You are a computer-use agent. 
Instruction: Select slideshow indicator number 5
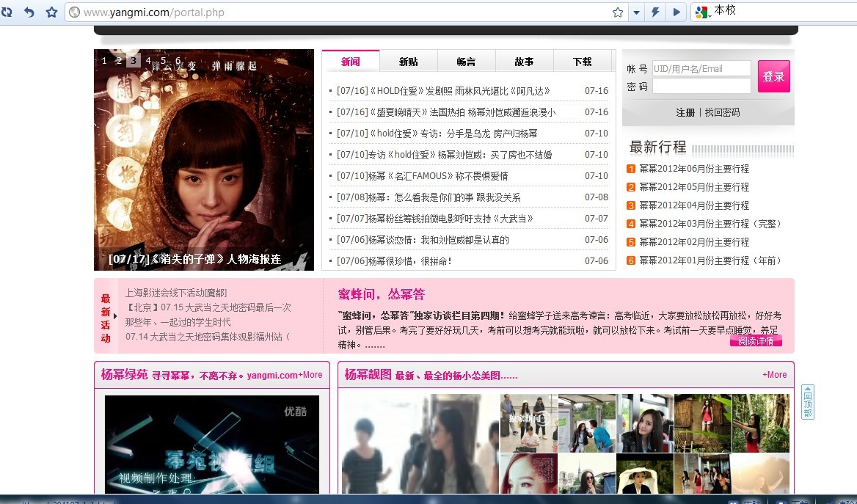162,62
